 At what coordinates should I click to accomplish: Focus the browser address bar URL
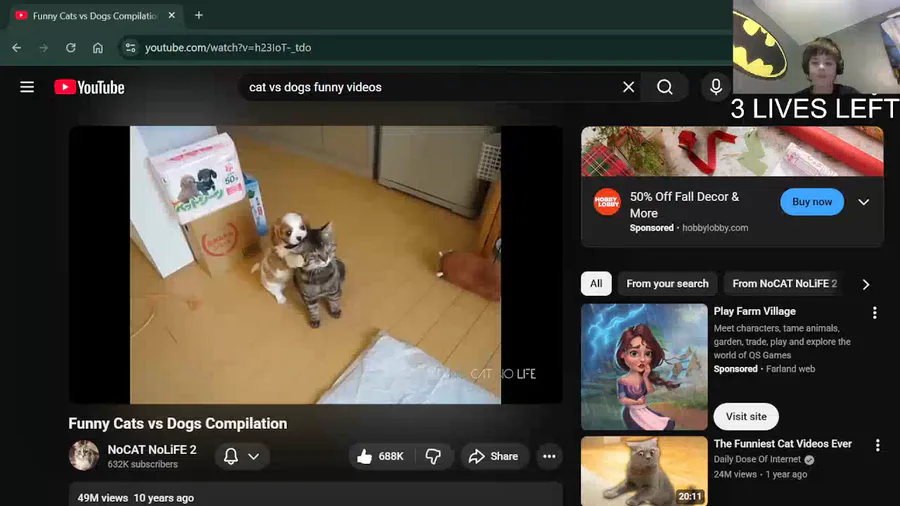point(228,48)
